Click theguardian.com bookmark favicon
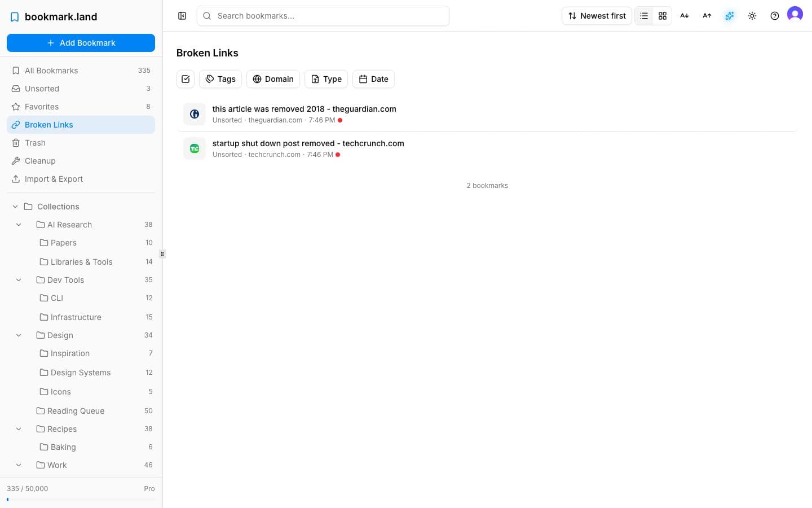The height and width of the screenshot is (508, 812). click(195, 114)
